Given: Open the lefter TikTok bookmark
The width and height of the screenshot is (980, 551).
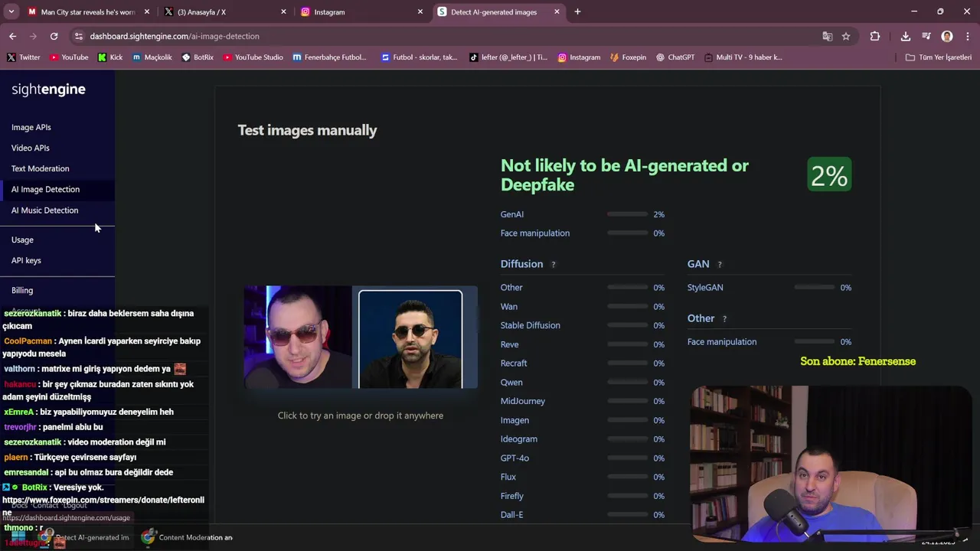Looking at the screenshot, I should pyautogui.click(x=508, y=57).
